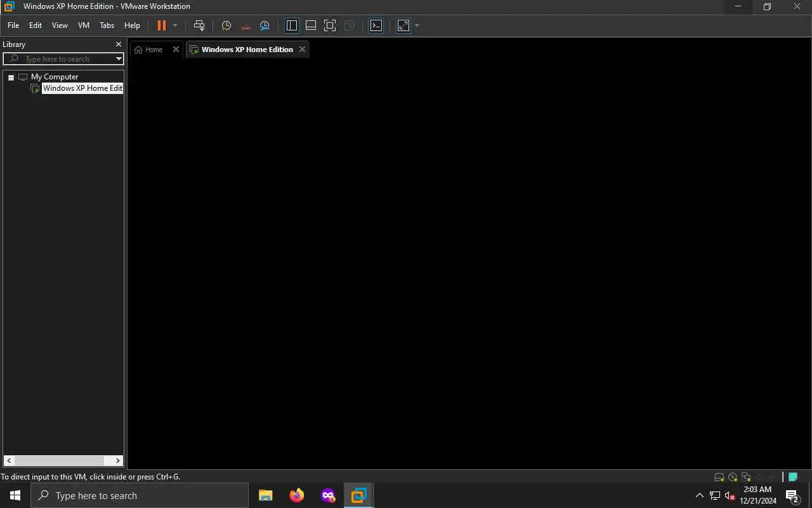Image resolution: width=812 pixels, height=508 pixels.
Task: Click the taskbar search box
Action: pos(140,495)
